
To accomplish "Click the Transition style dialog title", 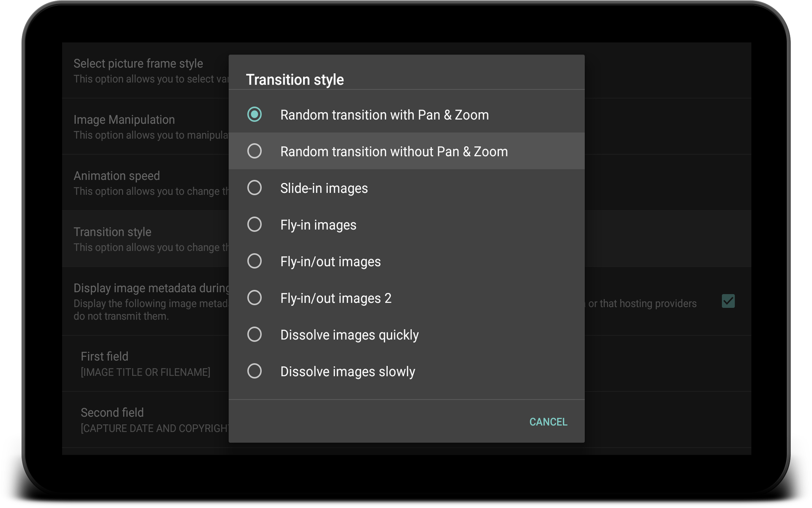I will (x=295, y=80).
